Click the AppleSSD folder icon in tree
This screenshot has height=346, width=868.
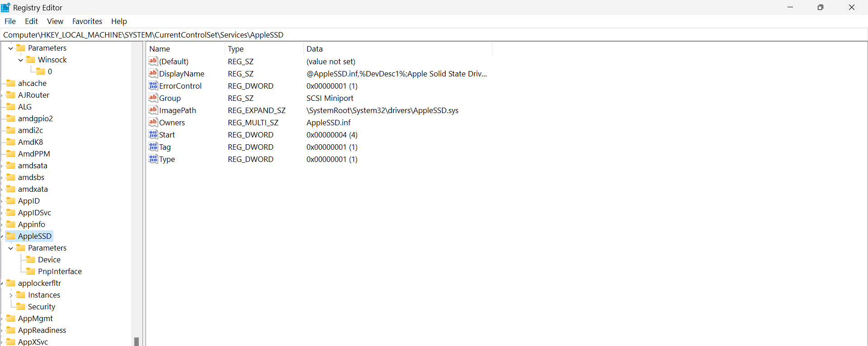tap(11, 236)
